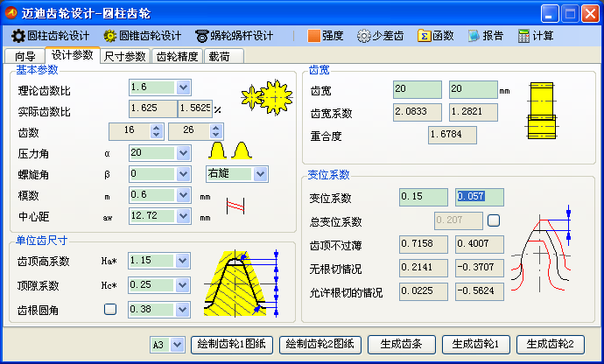Open the A3 paper size dropdown
604x364 pixels.
click(177, 345)
